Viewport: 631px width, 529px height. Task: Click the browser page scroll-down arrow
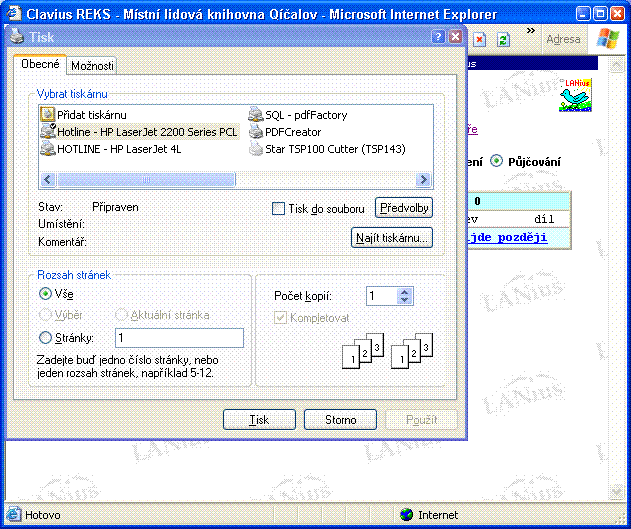point(617,492)
